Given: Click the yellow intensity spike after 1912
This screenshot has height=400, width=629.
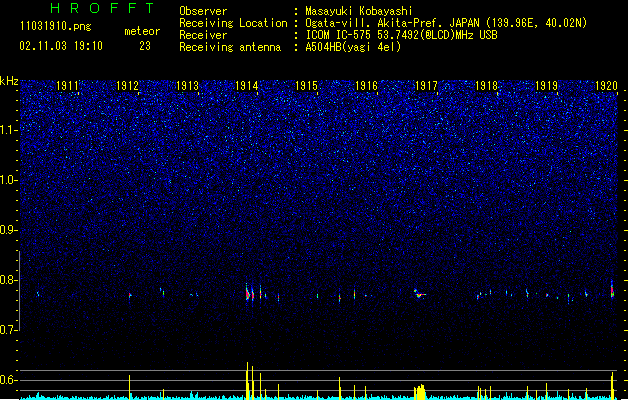Looking at the screenshot, I should 130,387.
